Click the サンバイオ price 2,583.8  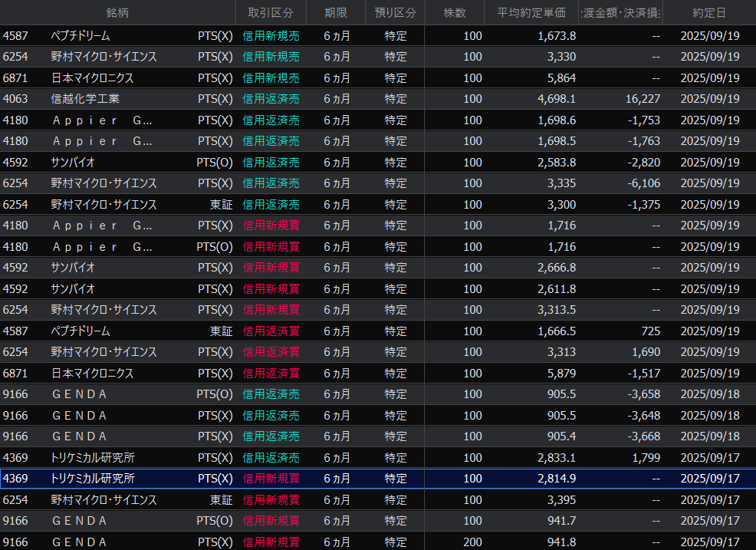(557, 162)
